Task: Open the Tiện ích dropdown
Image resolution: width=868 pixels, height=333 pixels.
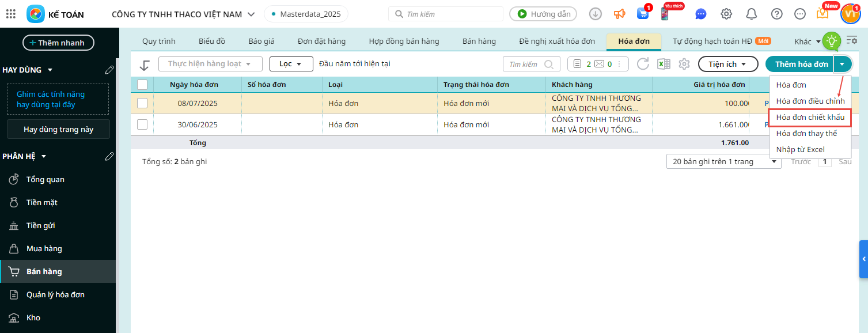Action: (x=728, y=64)
